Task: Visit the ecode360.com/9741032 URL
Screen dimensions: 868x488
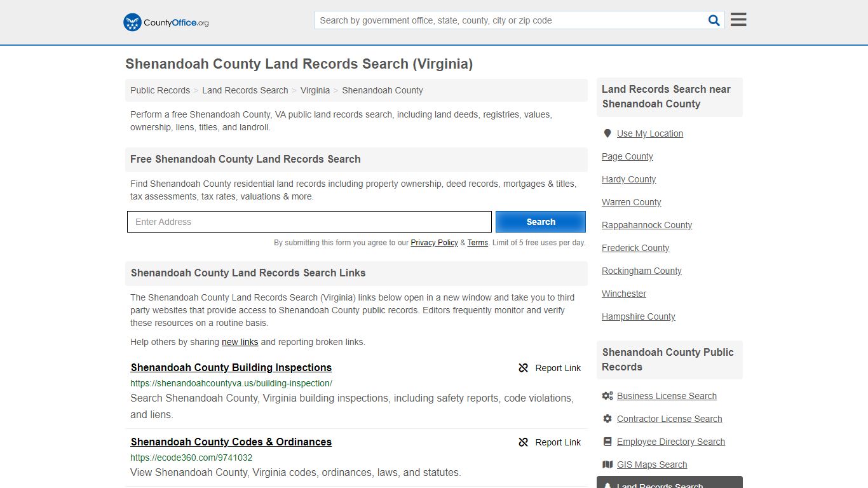Action: 191,457
